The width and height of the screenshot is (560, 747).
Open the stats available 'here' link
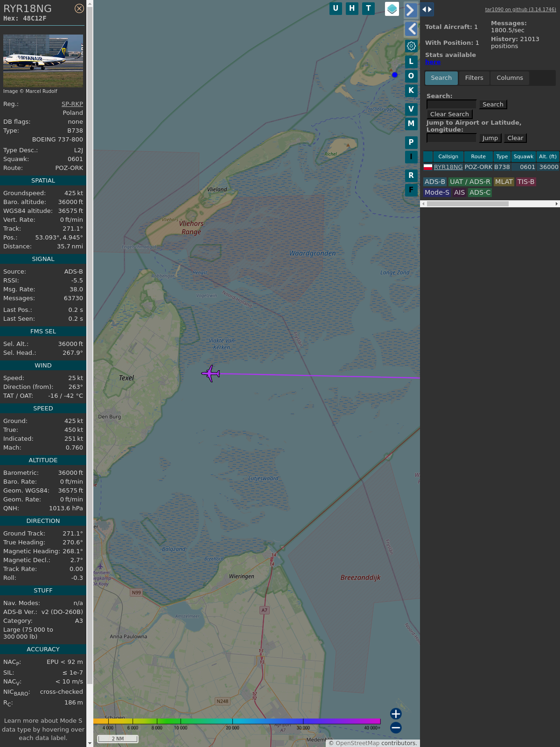[x=433, y=62]
